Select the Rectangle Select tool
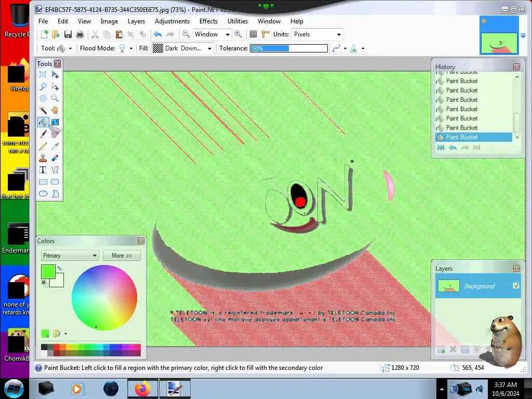This screenshot has width=532, height=399. click(x=43, y=74)
